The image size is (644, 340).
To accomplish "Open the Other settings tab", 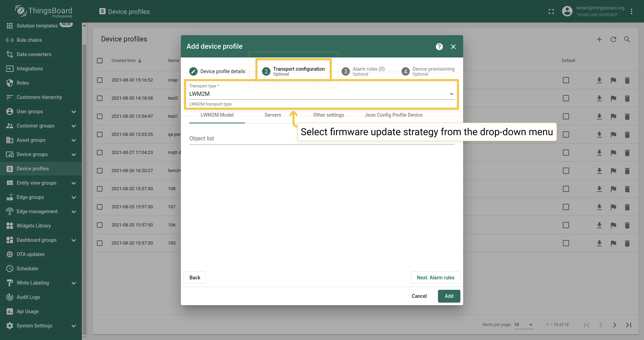I will 329,115.
